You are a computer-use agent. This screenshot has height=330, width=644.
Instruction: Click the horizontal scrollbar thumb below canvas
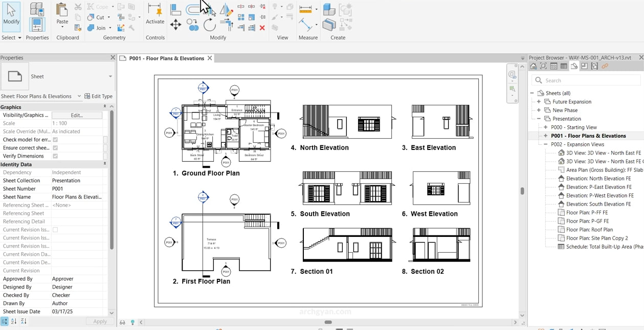coord(328,322)
